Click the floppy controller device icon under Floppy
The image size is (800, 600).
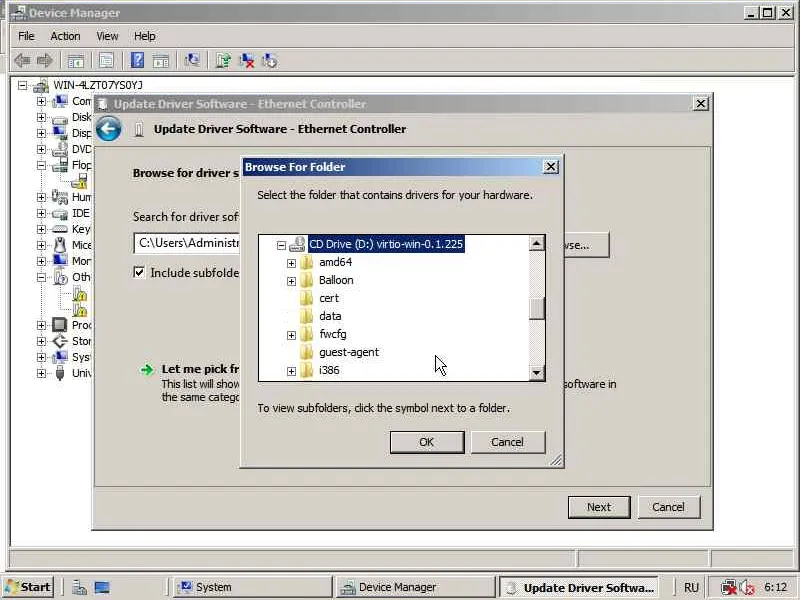pos(80,181)
